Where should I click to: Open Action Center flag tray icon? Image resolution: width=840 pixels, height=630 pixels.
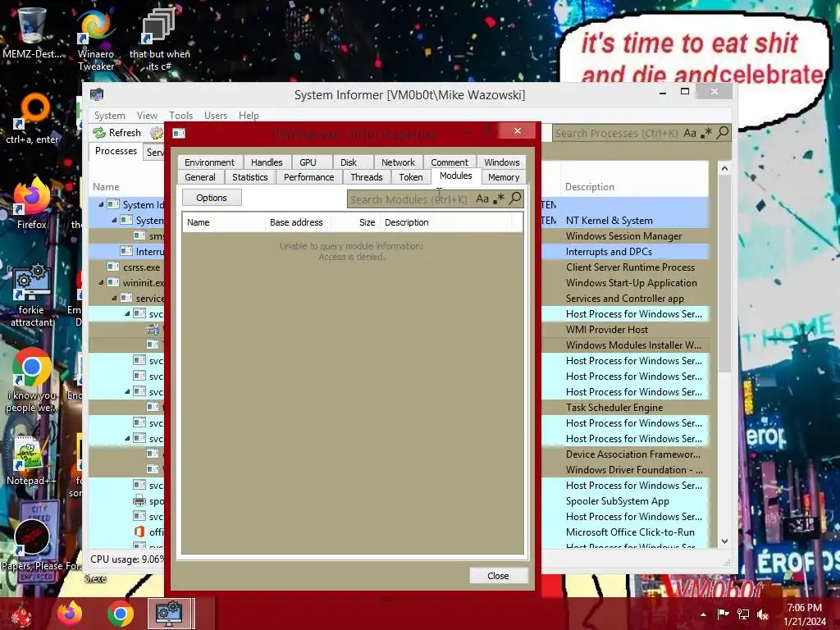pos(723,614)
